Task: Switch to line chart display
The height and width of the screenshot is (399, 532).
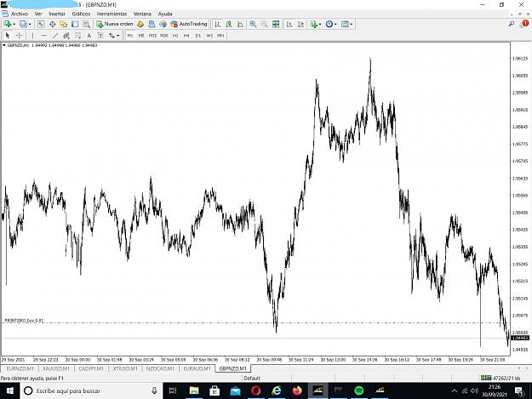Action: [x=240, y=24]
